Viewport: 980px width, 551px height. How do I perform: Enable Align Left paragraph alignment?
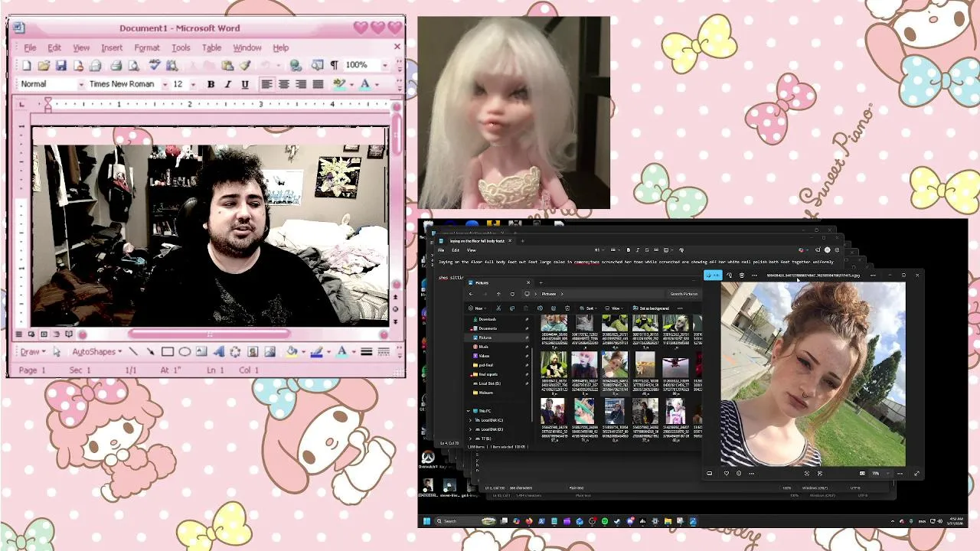tap(266, 84)
